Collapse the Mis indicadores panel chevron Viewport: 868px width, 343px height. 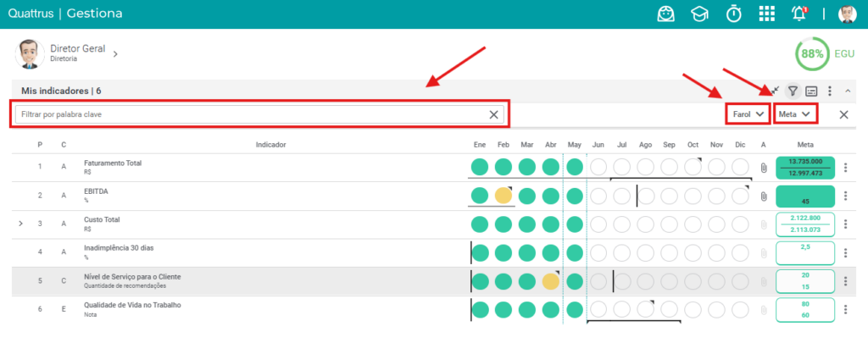(x=848, y=91)
